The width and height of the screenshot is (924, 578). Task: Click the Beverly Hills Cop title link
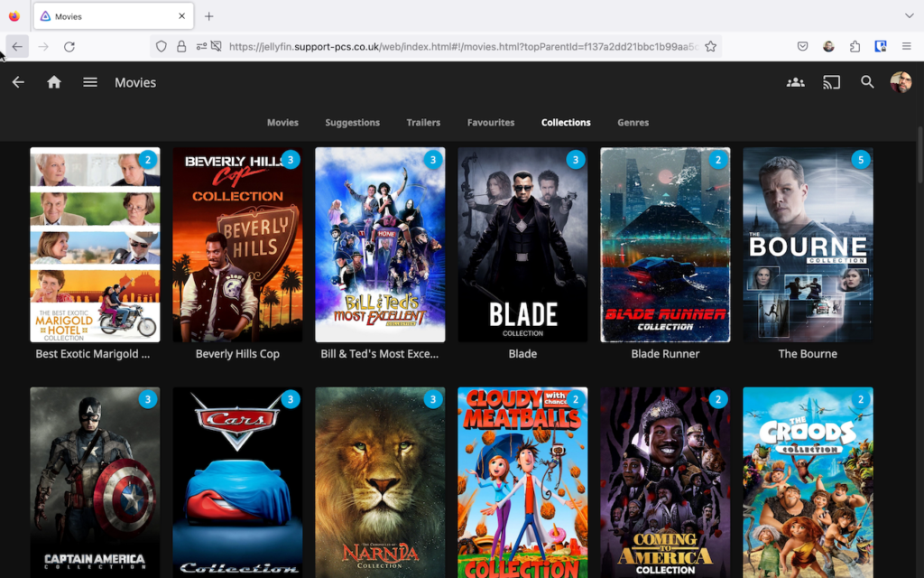point(237,354)
